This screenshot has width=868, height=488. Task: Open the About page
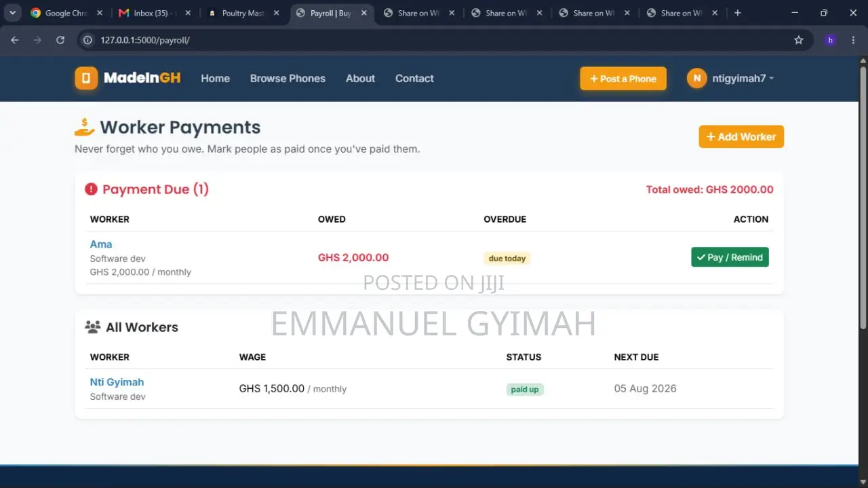coord(360,78)
